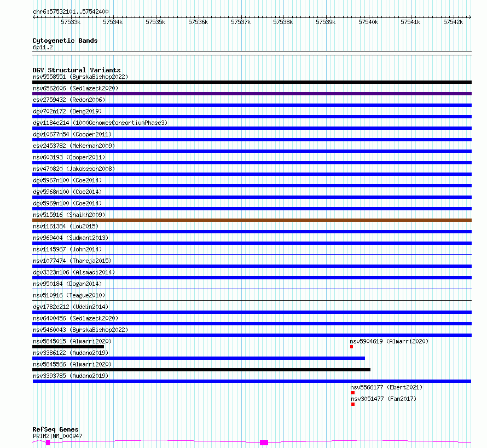Select dgv10677n54 (Cooper2011) label
487x448 pixels.
click(72, 134)
